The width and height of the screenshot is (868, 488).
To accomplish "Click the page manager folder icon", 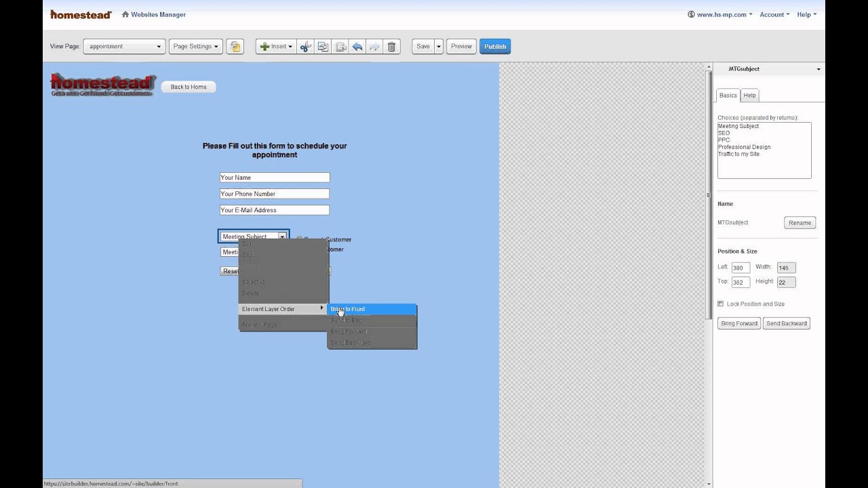I will click(235, 47).
